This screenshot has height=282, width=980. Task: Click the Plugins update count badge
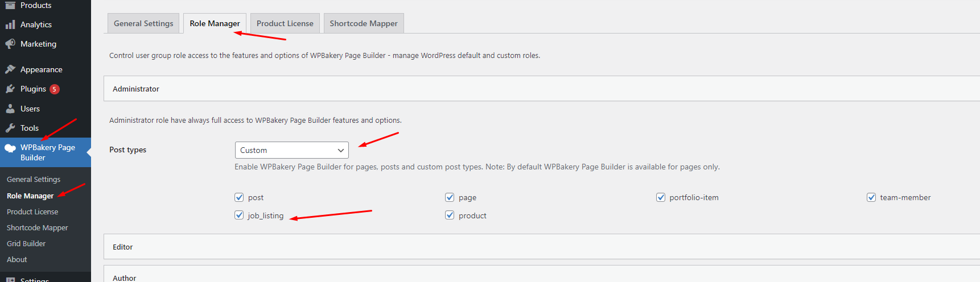point(55,89)
